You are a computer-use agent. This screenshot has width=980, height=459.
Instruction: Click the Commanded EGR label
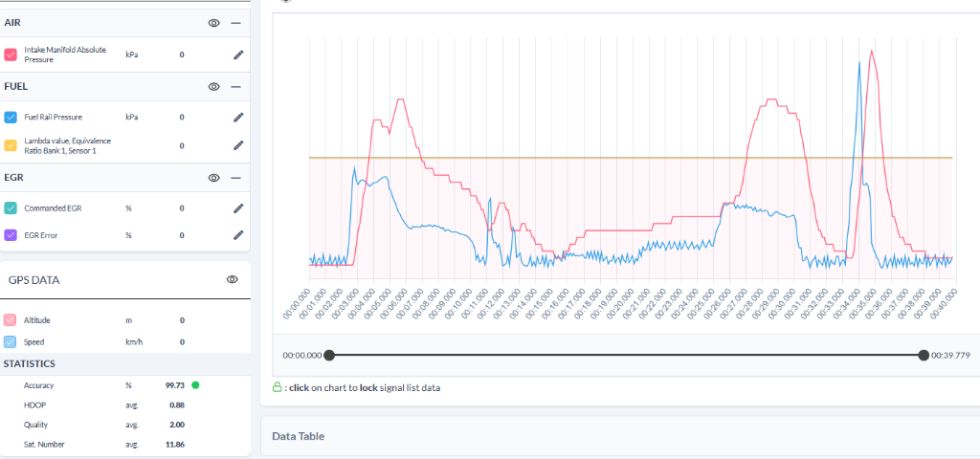click(x=53, y=208)
